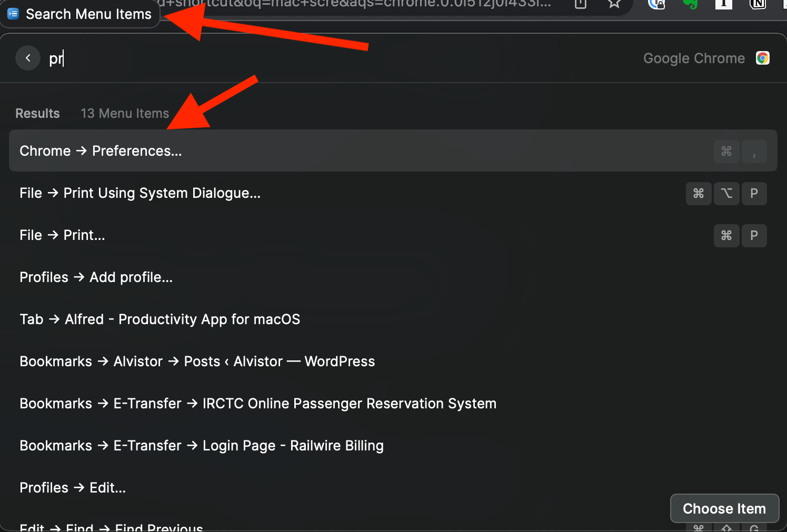
Task: Click the back arrow beside the search field
Action: 28,58
